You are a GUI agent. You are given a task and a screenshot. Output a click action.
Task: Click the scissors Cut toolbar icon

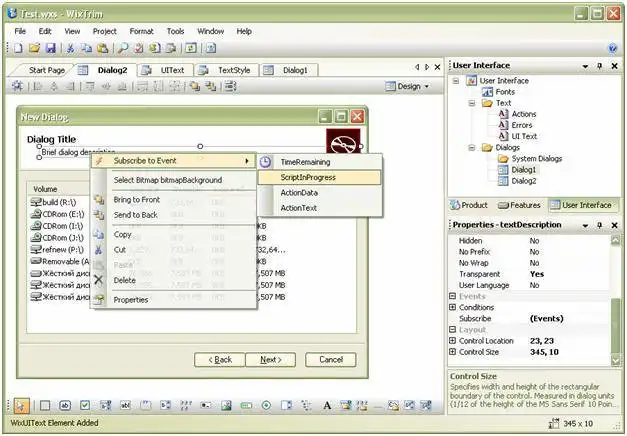point(70,48)
